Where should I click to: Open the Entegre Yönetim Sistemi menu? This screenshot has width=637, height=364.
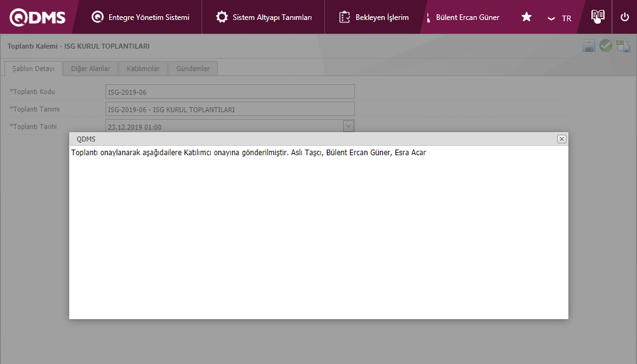(140, 17)
